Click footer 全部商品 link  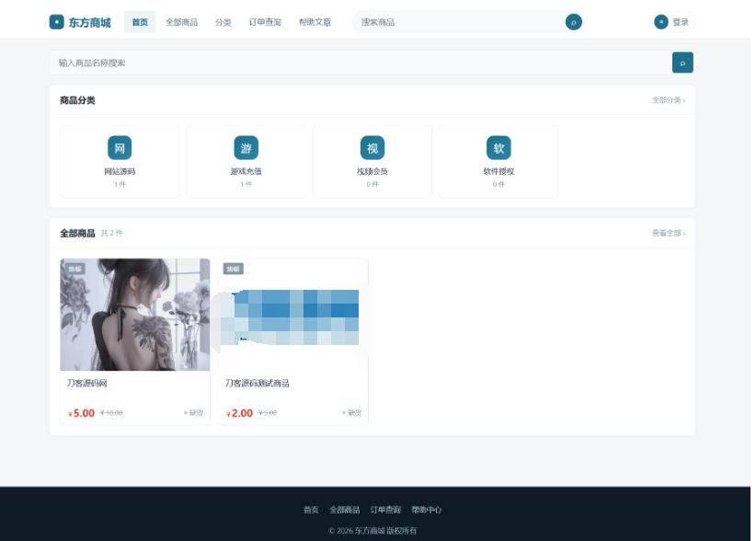[x=345, y=510]
